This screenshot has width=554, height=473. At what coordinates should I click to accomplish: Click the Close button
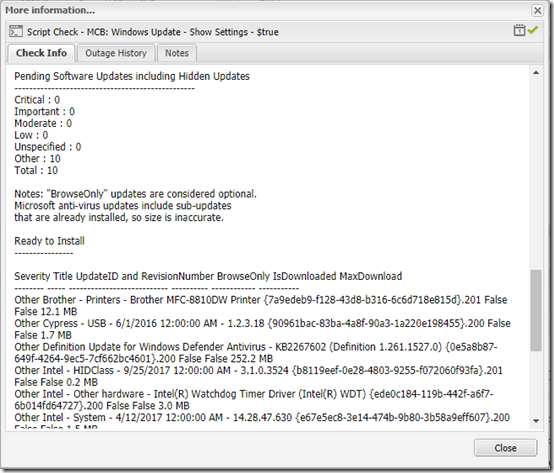tap(506, 448)
